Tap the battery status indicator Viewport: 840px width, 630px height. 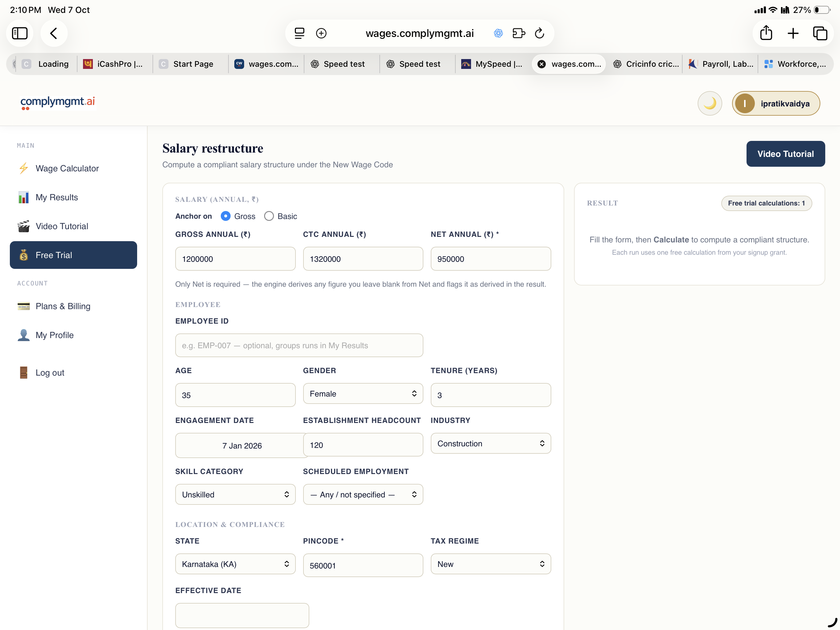click(822, 10)
